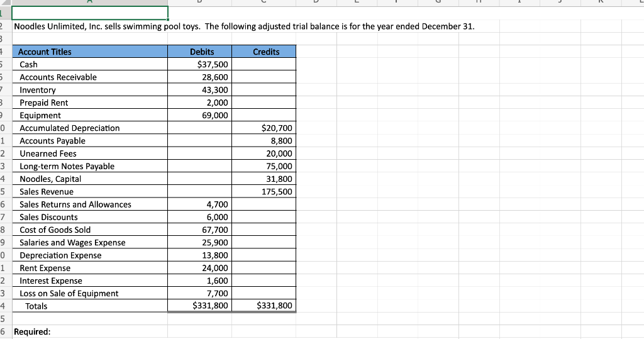Select the Account Titles header cell
Viewport: 644px width, 339px height.
coord(90,52)
